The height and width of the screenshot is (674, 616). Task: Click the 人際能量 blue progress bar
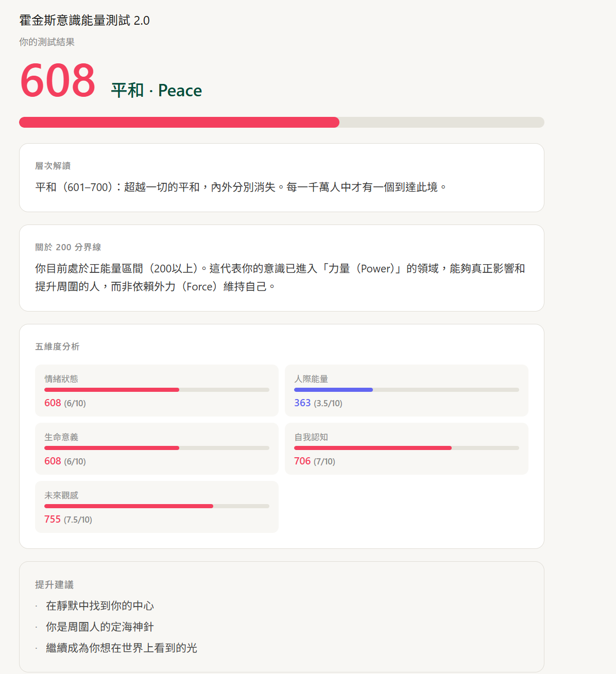click(x=406, y=390)
